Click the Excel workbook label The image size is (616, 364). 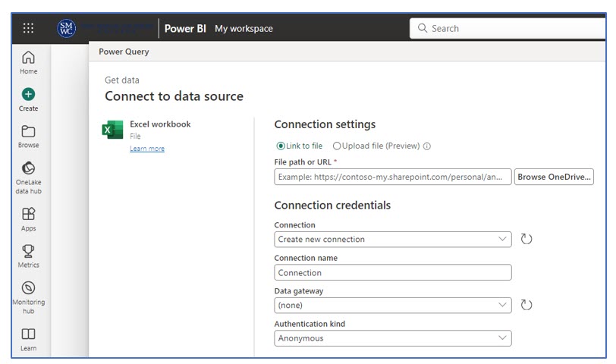coord(160,124)
